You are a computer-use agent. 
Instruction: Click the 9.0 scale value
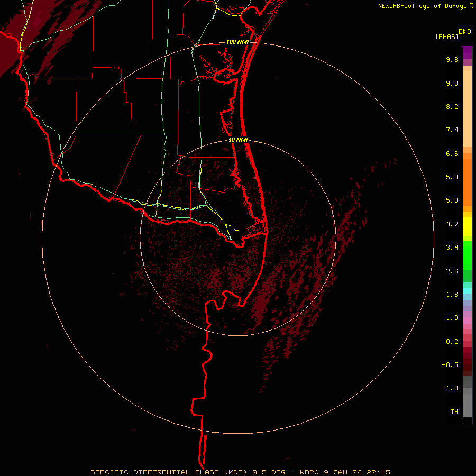(x=452, y=83)
